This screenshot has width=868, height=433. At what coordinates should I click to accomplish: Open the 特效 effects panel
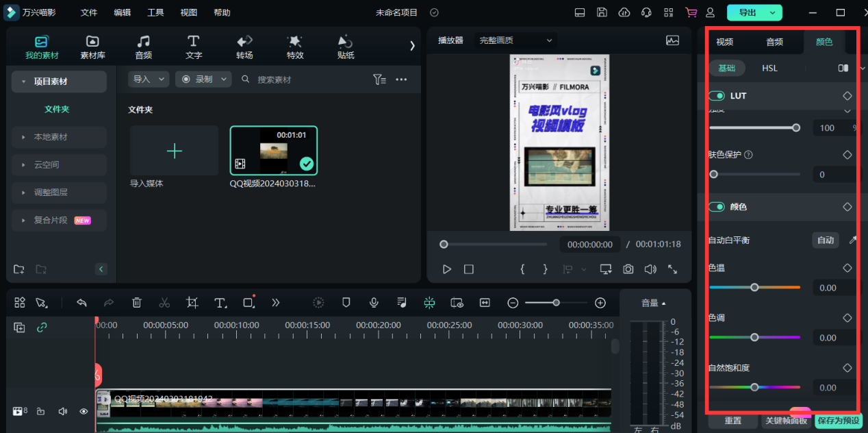(x=295, y=47)
